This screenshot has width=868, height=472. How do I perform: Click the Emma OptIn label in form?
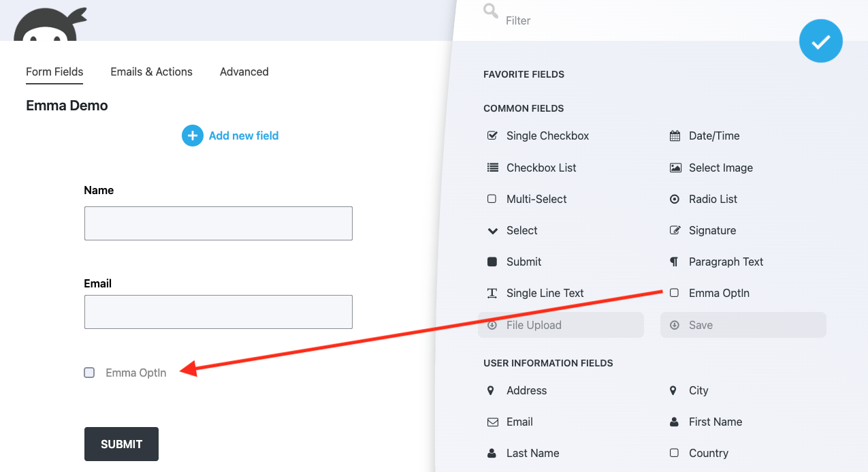pos(136,373)
